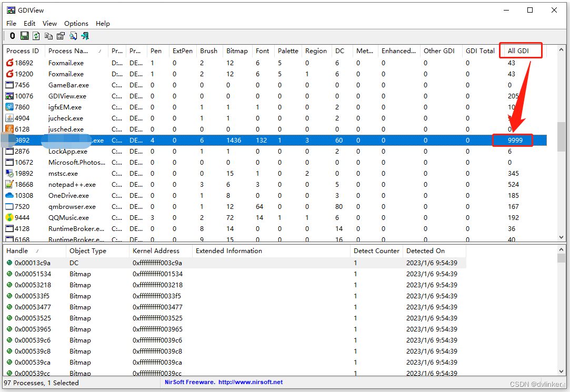Screen dimensions: 570x392
Task: Click the process list scroll-up arrow
Action: coord(561,50)
